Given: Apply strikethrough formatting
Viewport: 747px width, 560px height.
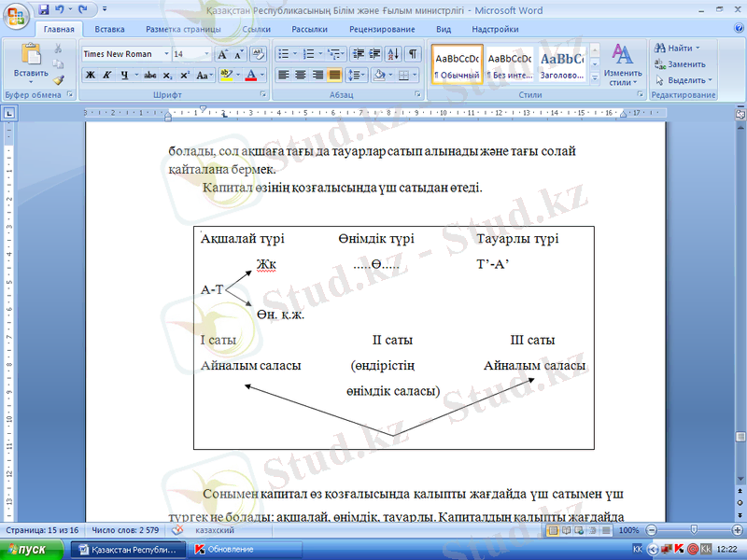Looking at the screenshot, I should 150,76.
